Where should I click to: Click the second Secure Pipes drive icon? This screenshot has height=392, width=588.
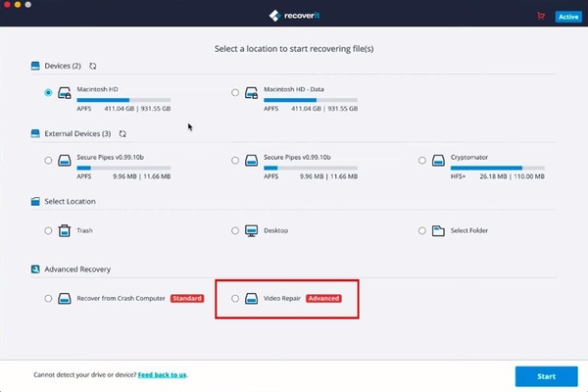(x=251, y=161)
